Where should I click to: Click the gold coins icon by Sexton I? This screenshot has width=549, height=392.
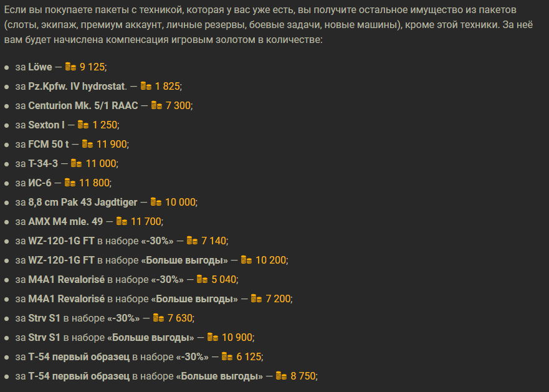(x=83, y=124)
